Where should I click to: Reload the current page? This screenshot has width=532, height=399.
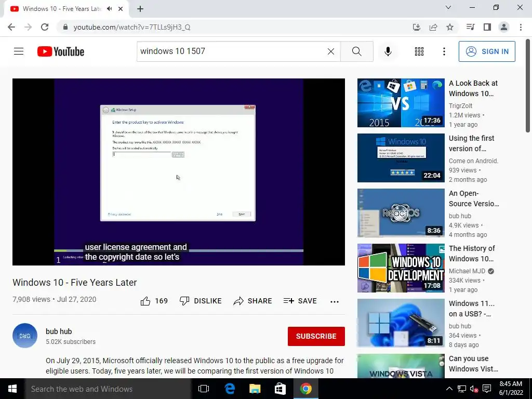[x=45, y=27]
